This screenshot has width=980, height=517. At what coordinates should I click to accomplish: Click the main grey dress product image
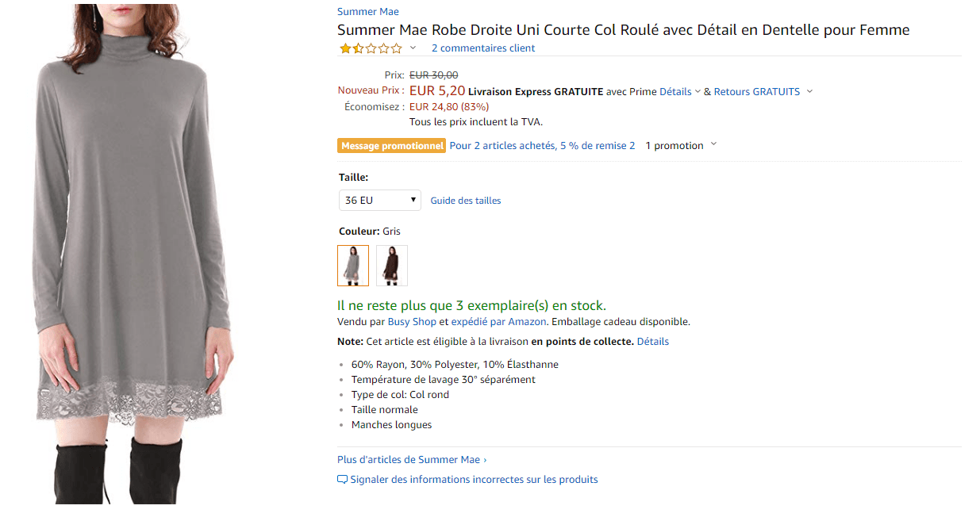pos(131,254)
